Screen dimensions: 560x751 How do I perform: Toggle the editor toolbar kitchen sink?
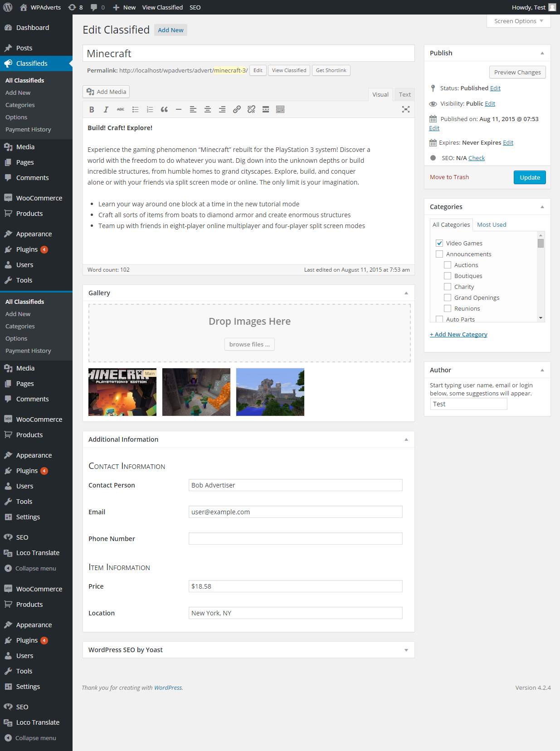tap(280, 109)
